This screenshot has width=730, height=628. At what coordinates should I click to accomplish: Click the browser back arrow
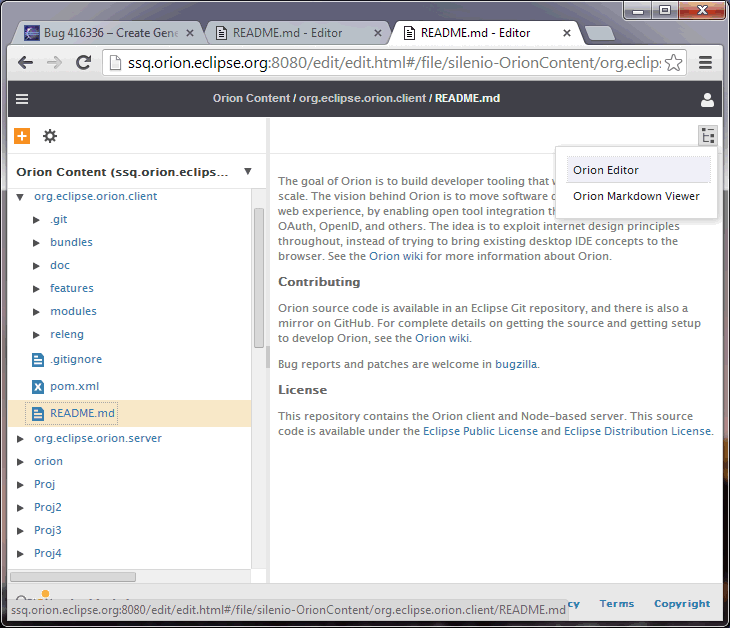25,63
